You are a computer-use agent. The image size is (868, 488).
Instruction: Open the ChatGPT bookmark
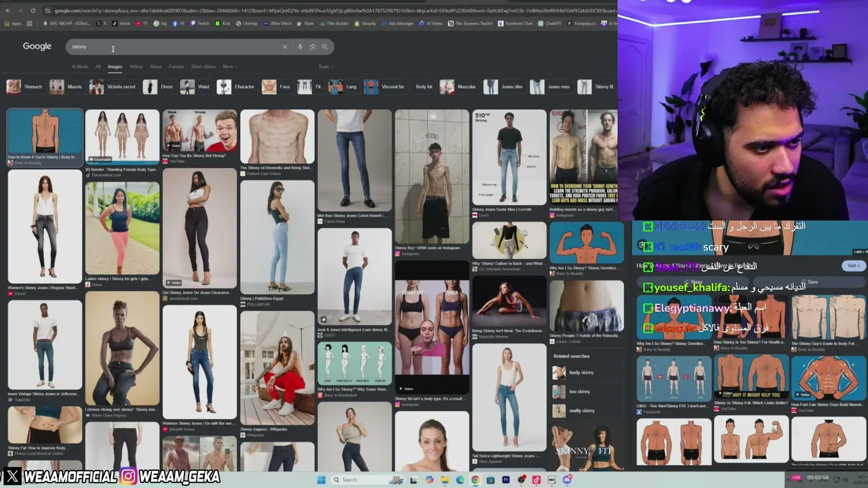click(x=550, y=24)
